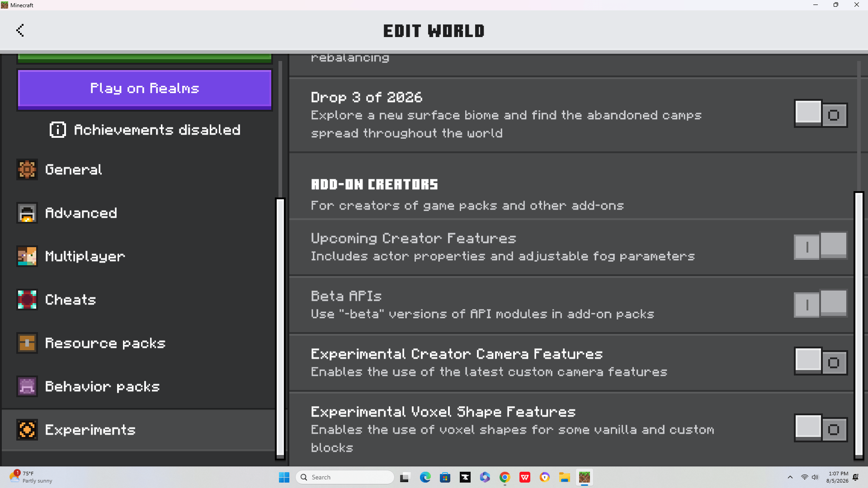Toggle Drop 3 of 2026 experiment
The width and height of the screenshot is (868, 488).
point(821,114)
